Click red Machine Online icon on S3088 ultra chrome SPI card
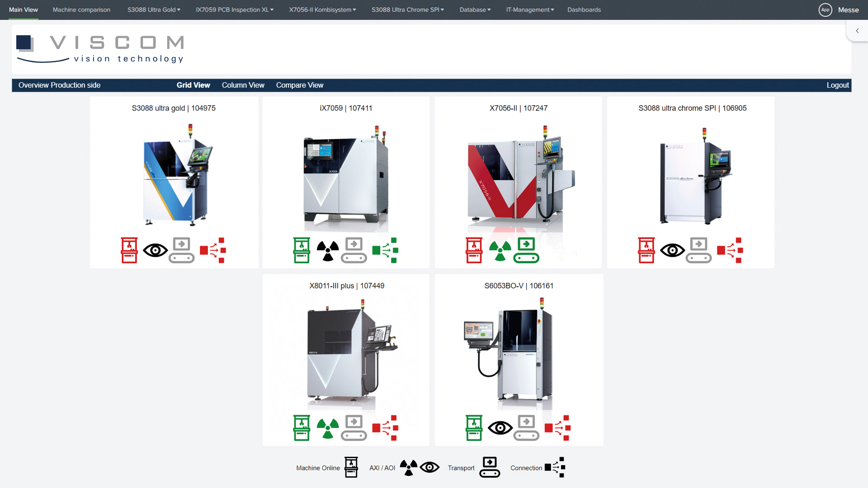Image resolution: width=868 pixels, height=488 pixels. click(x=646, y=250)
